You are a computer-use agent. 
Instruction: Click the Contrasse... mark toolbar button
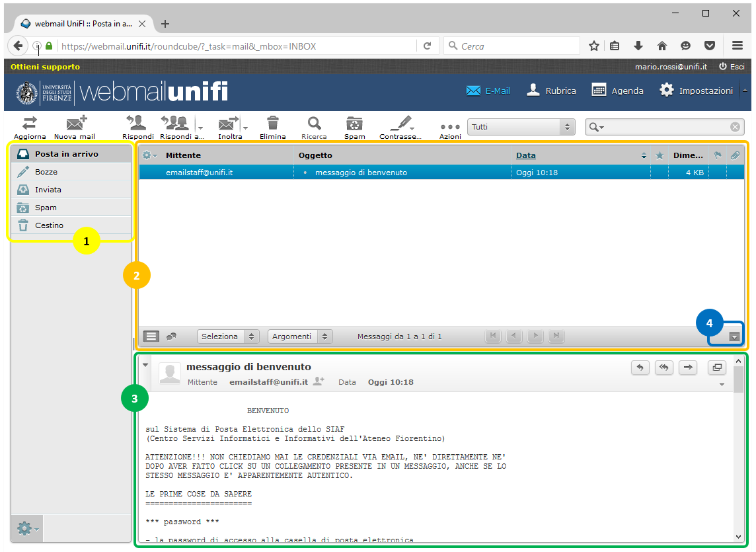(x=400, y=128)
